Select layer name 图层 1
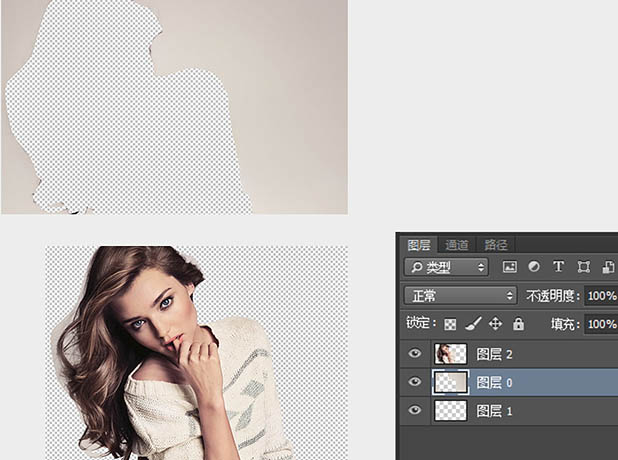 point(494,411)
